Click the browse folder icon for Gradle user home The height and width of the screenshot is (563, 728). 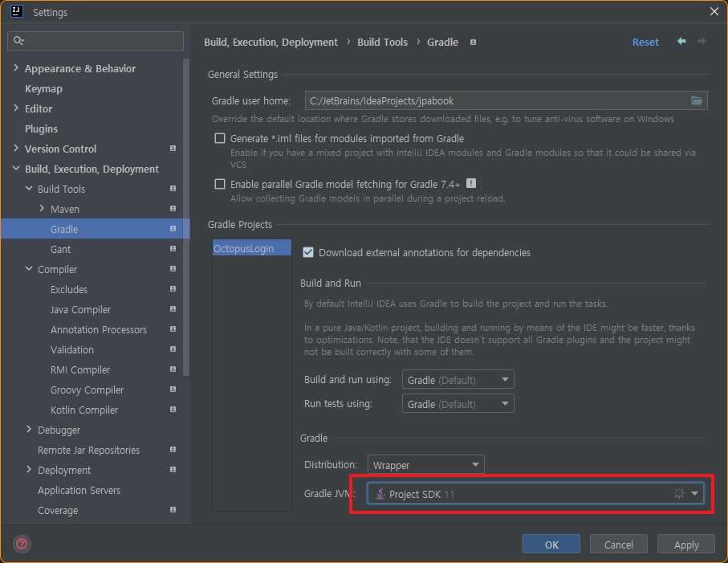tap(697, 100)
